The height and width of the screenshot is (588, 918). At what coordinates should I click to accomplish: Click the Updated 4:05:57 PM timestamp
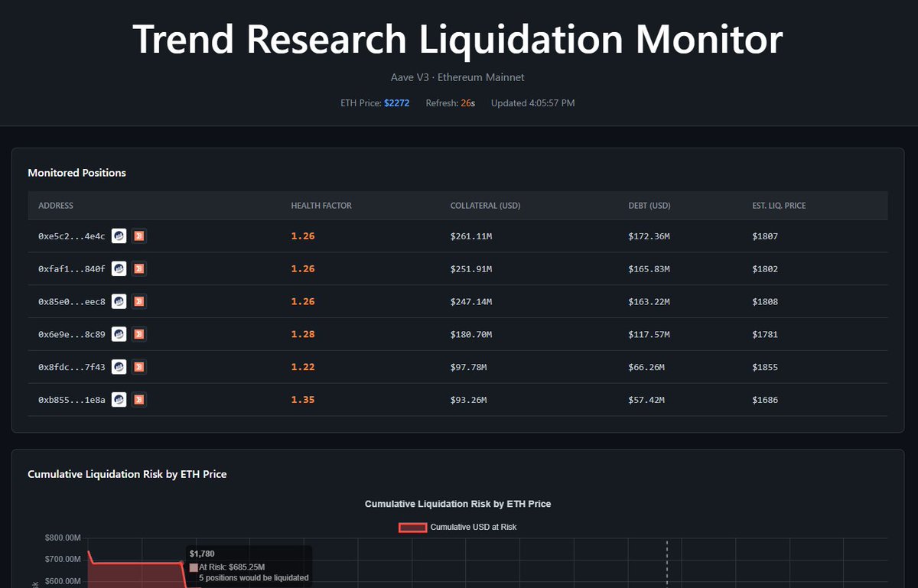tap(532, 102)
